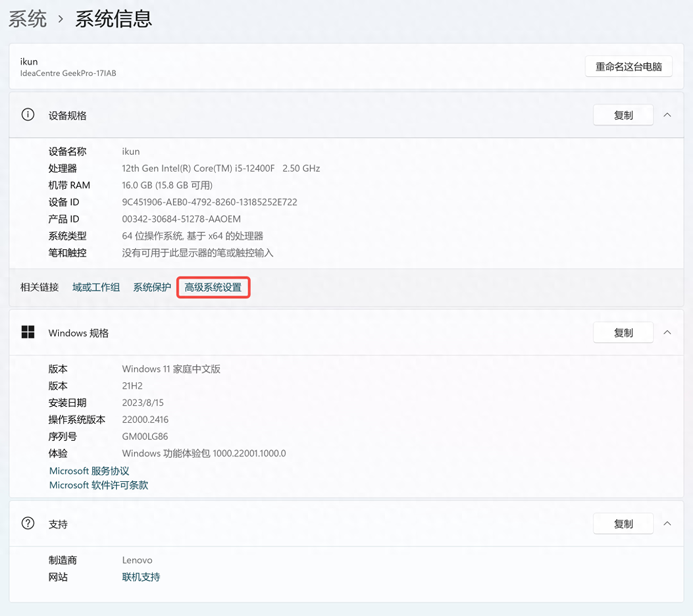Viewport: 693px width, 616px height.
Task: Open 联机支持 website link
Action: tap(141, 577)
